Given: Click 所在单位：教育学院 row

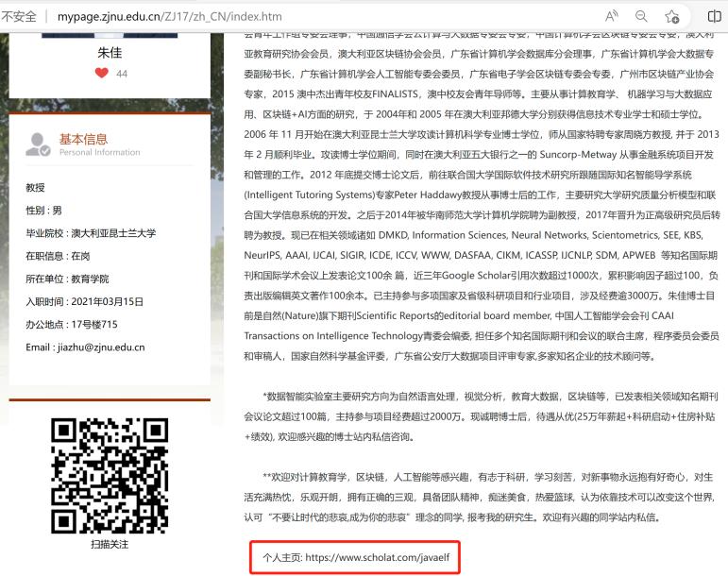Looking at the screenshot, I should (x=67, y=279).
